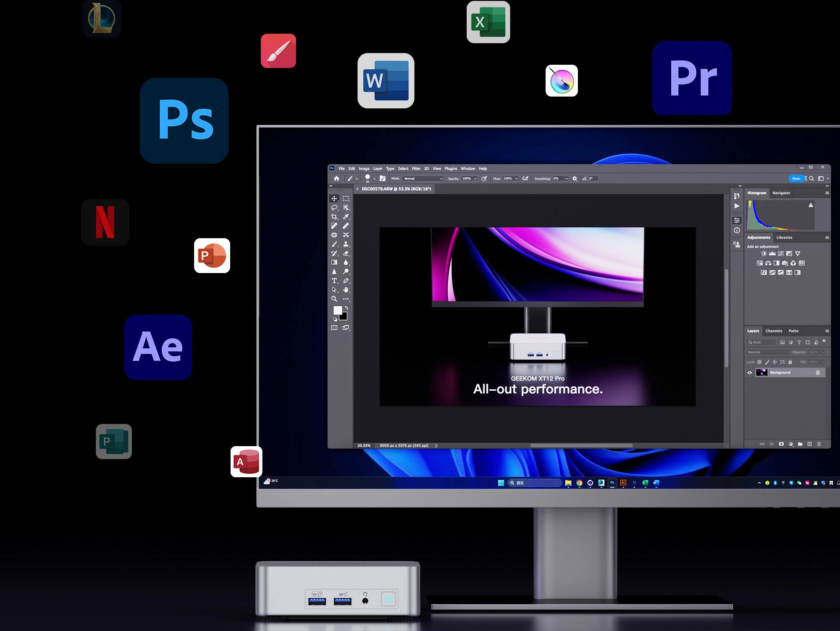Hide the Background layer using eye icon
The width and height of the screenshot is (840, 631).
coord(750,373)
